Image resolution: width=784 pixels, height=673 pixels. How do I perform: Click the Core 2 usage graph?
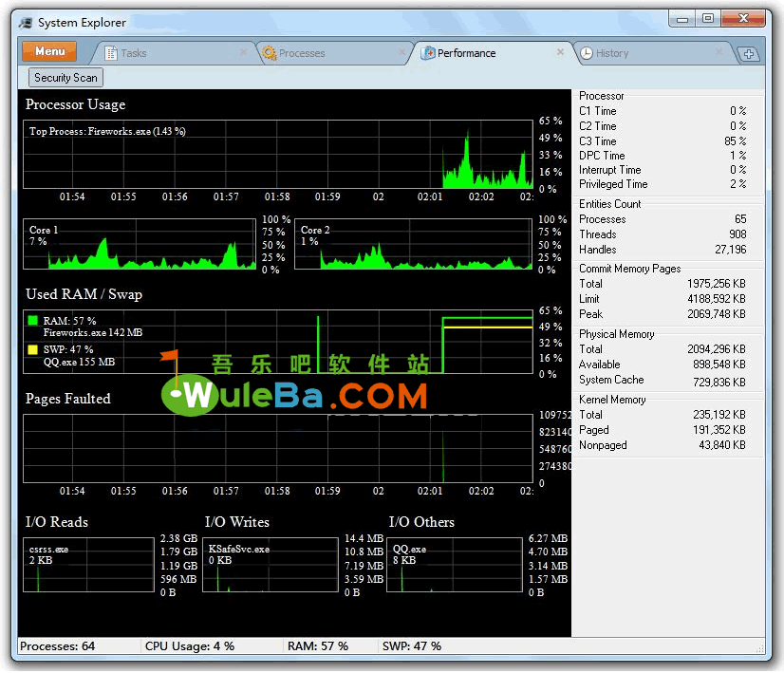(414, 244)
